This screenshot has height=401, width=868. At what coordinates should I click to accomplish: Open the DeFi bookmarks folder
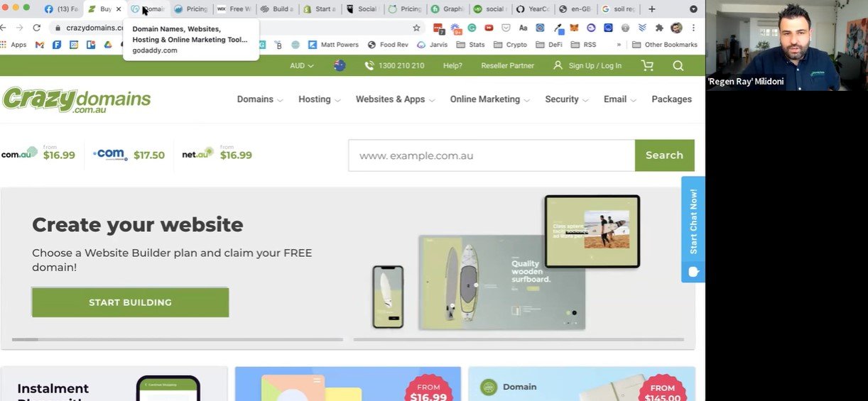click(549, 45)
